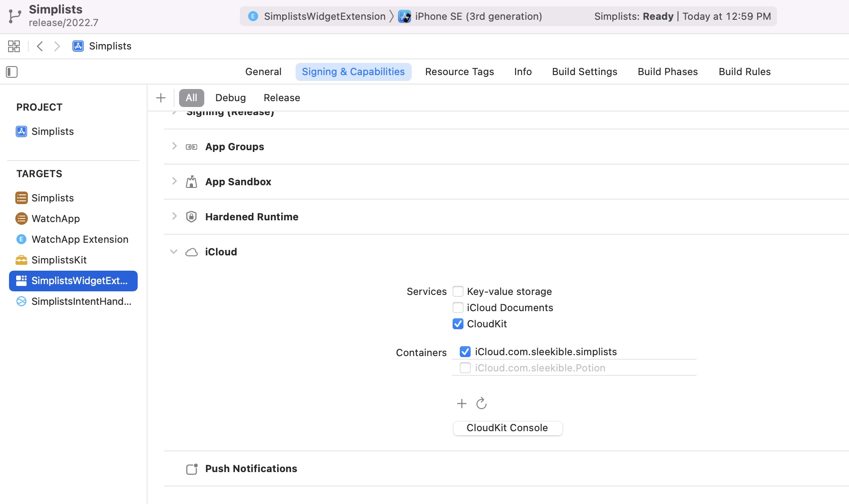Click the SimplistsWidgetExt widget icon
The image size is (849, 504).
point(21,281)
